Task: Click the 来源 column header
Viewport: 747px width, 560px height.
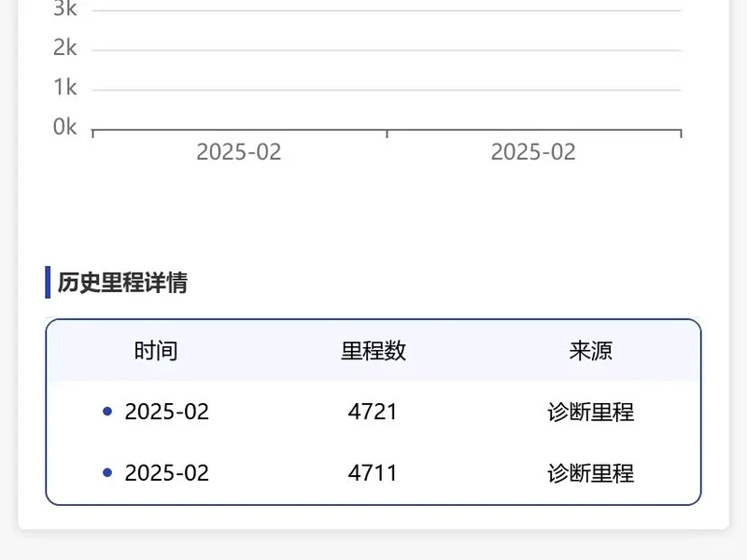Action: pos(591,351)
